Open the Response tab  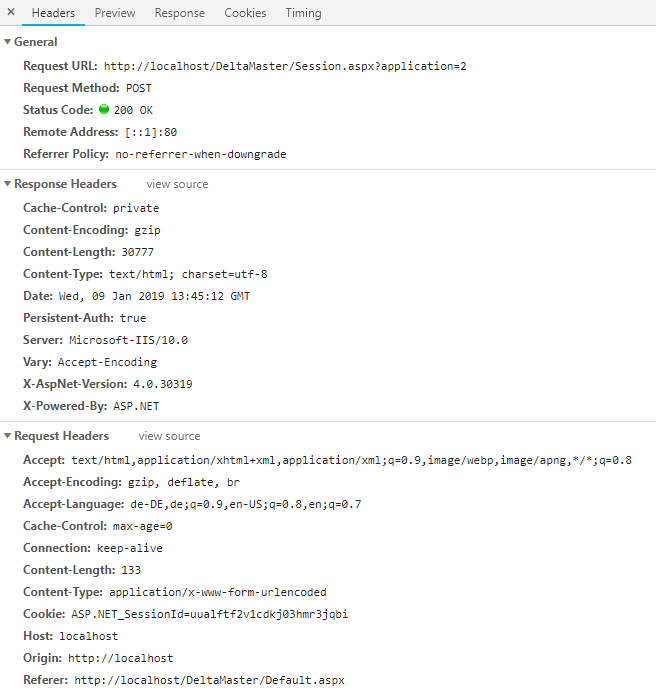pos(180,13)
